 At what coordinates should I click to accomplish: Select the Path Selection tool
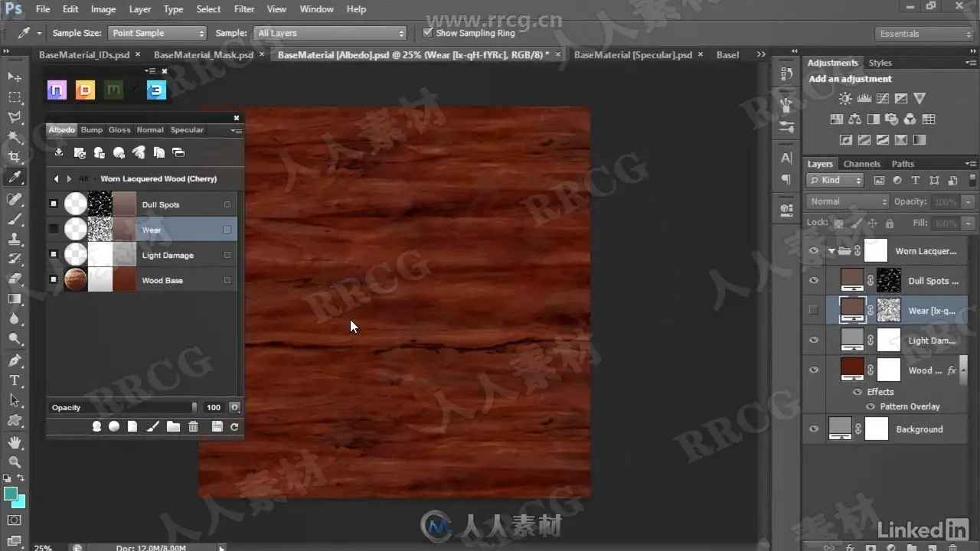pyautogui.click(x=15, y=400)
